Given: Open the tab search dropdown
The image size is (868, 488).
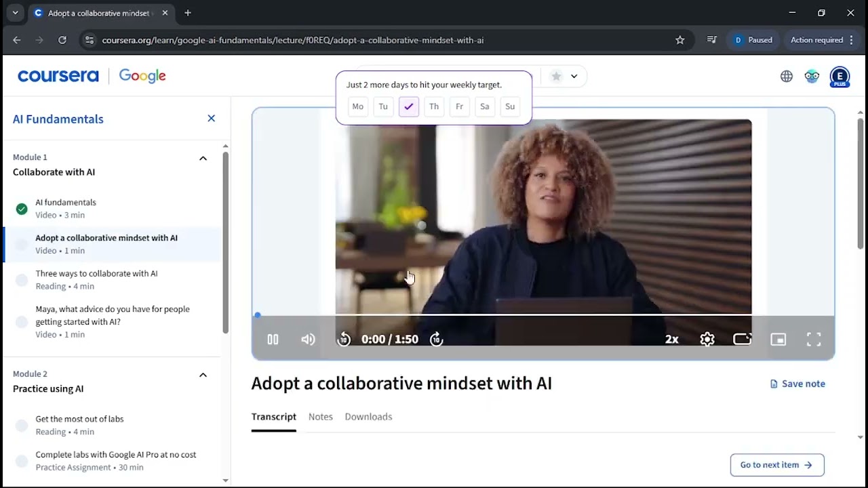Looking at the screenshot, I should (15, 13).
